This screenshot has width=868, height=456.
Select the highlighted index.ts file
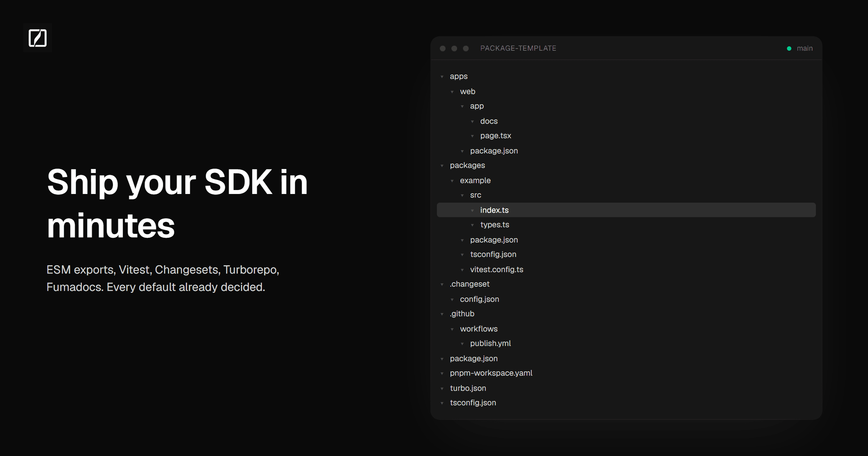tap(626, 210)
